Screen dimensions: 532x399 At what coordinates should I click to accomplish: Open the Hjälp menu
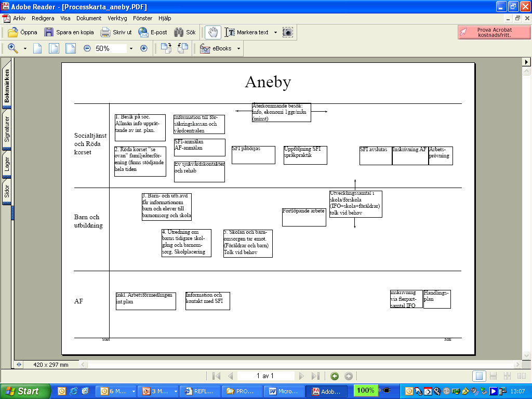(x=165, y=18)
